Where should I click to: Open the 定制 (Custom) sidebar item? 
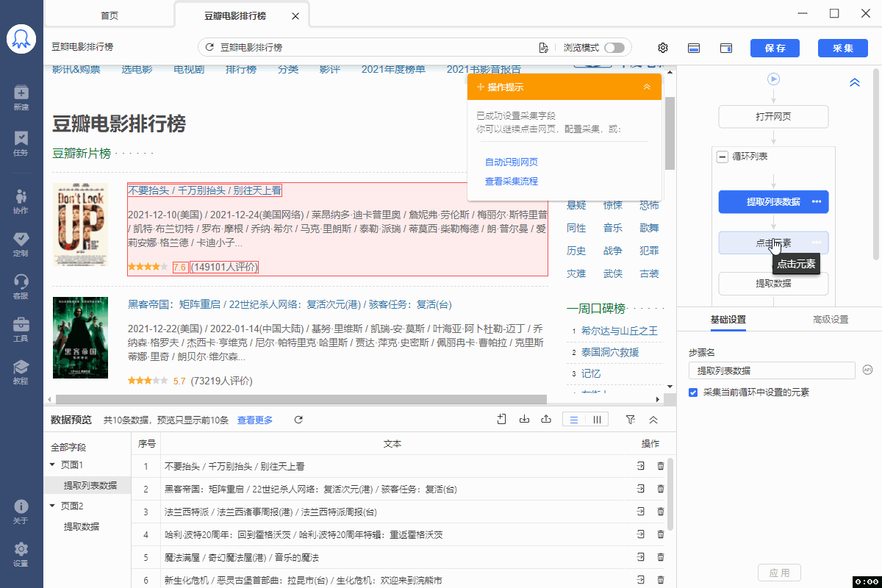point(21,243)
